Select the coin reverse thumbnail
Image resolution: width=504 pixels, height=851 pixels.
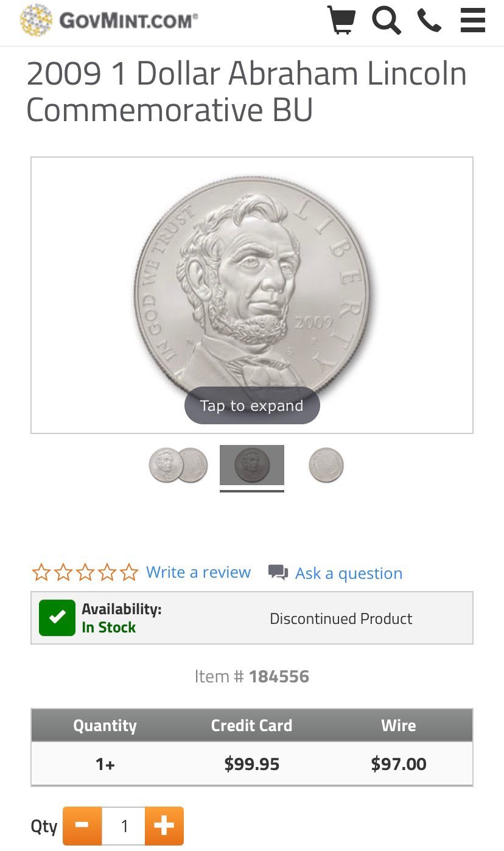[x=326, y=465]
